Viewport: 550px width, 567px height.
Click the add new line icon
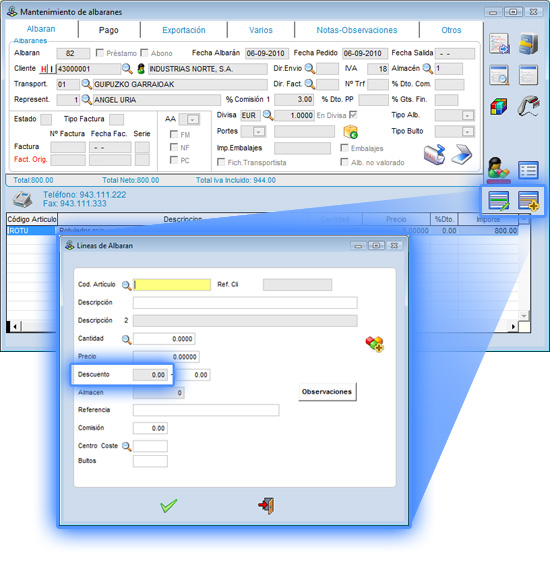528,201
